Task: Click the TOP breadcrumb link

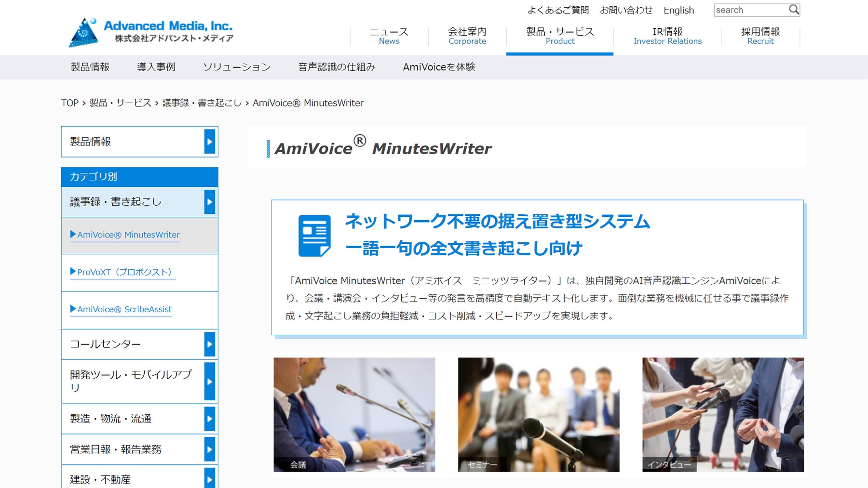Action: tap(70, 103)
